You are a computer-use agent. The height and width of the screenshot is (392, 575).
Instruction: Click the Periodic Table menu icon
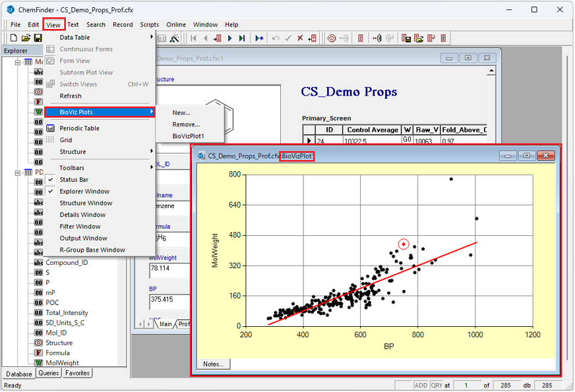pyautogui.click(x=51, y=128)
